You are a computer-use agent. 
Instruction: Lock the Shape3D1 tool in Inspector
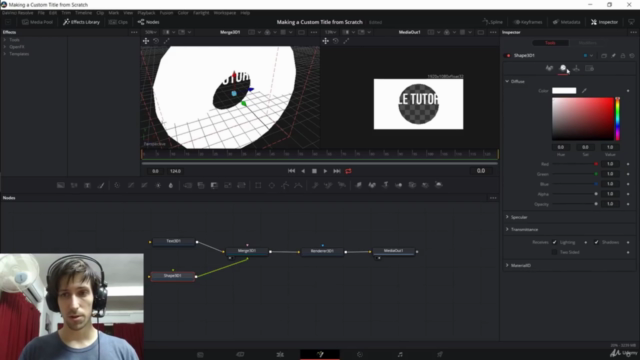pyautogui.click(x=623, y=56)
